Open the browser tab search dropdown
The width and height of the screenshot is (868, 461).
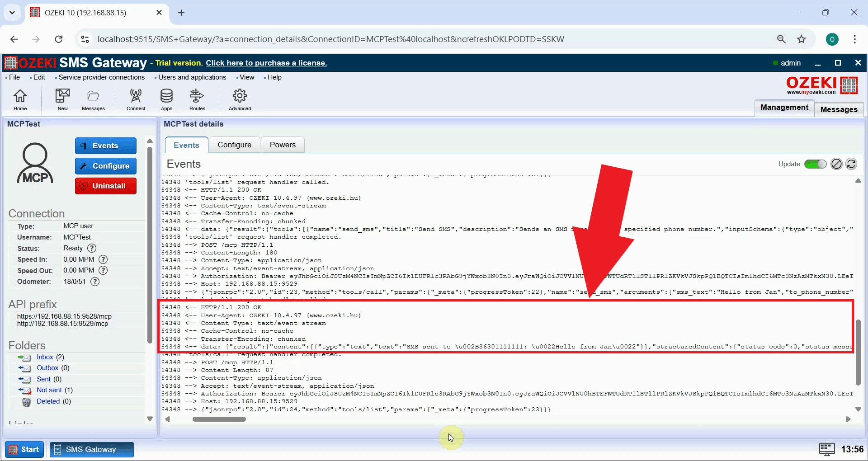[12, 13]
